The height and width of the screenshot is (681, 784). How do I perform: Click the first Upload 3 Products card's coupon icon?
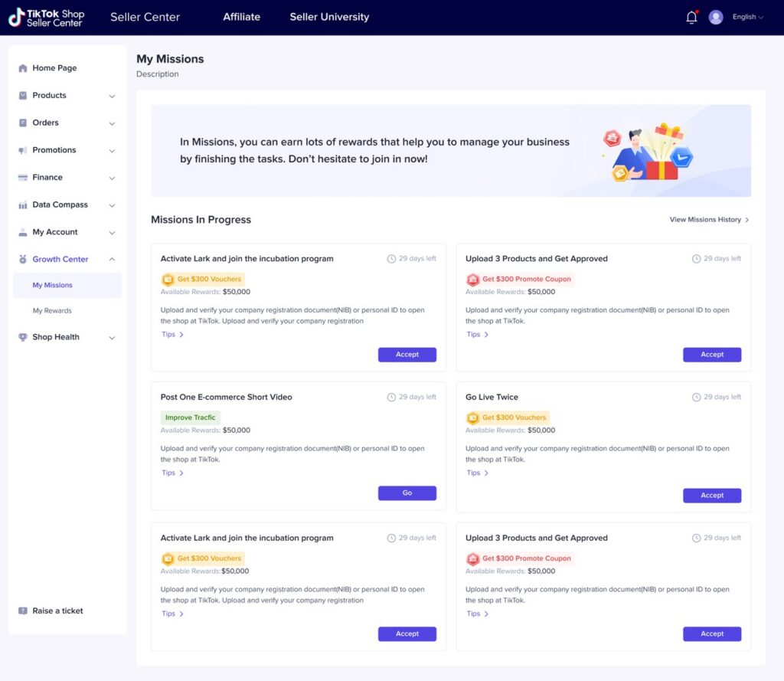(x=472, y=279)
